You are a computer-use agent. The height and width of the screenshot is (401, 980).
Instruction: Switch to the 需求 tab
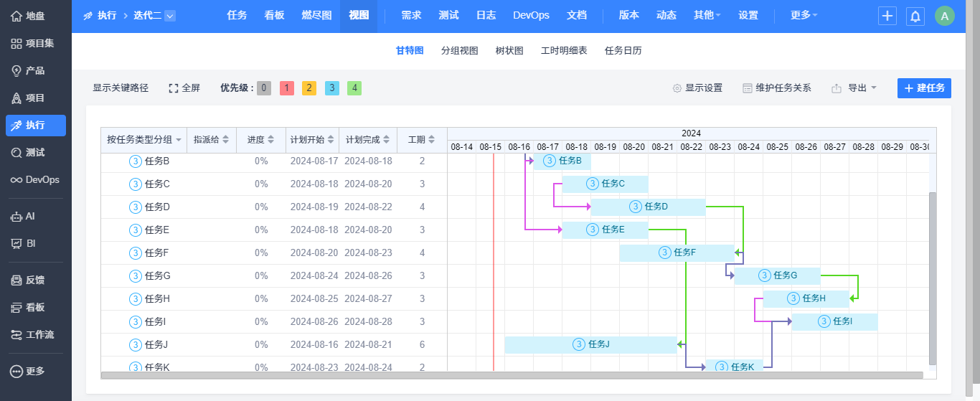[x=411, y=16]
